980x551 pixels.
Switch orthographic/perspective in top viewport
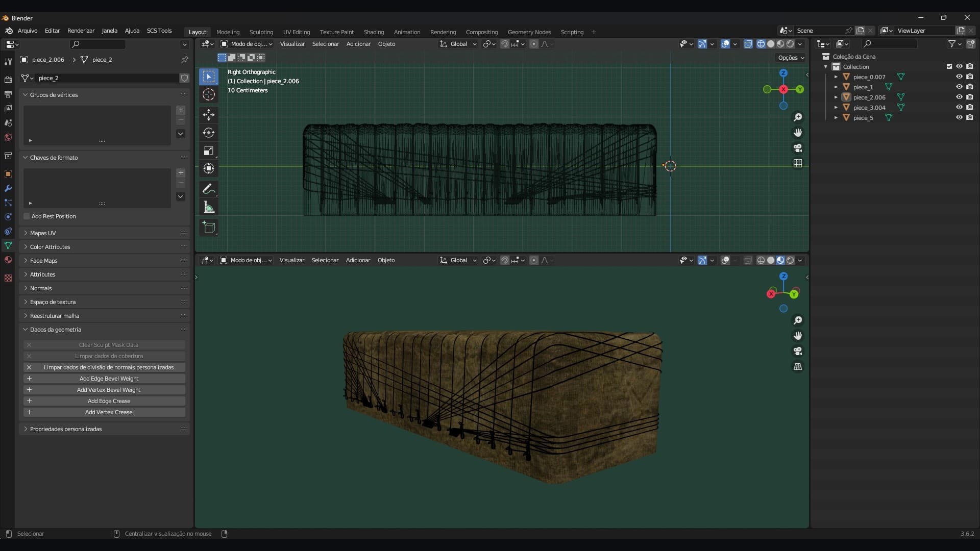click(798, 163)
